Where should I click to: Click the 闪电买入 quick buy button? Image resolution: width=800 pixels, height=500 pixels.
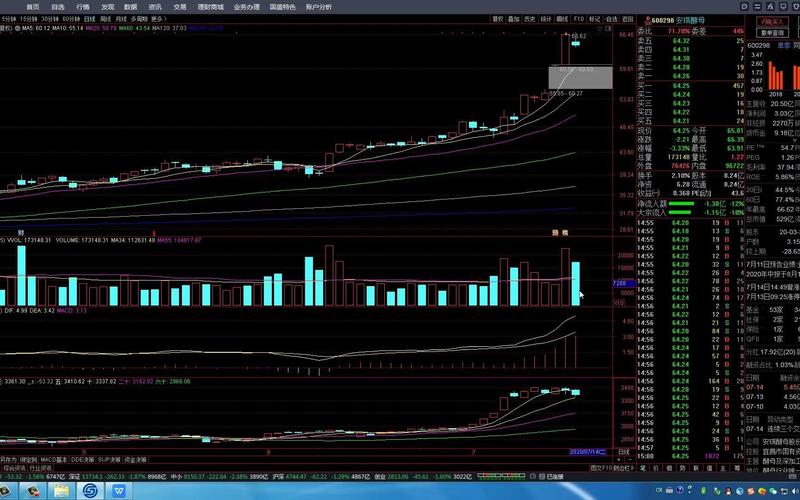tap(772, 22)
